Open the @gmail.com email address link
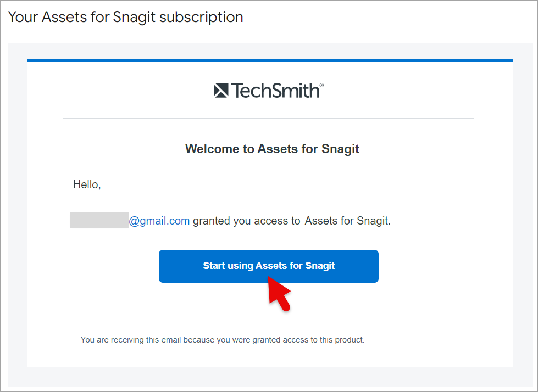 pyautogui.click(x=159, y=221)
